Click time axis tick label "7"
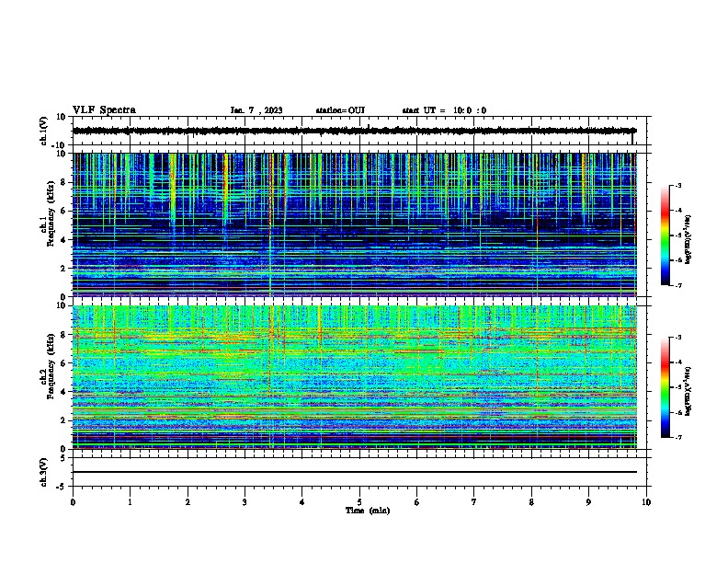 [474, 502]
